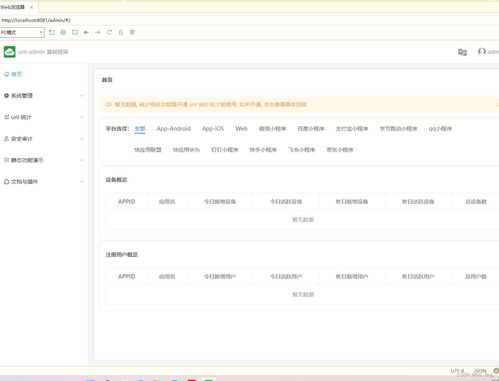
Task: Select the App-iOS platform tab
Action: (213, 129)
